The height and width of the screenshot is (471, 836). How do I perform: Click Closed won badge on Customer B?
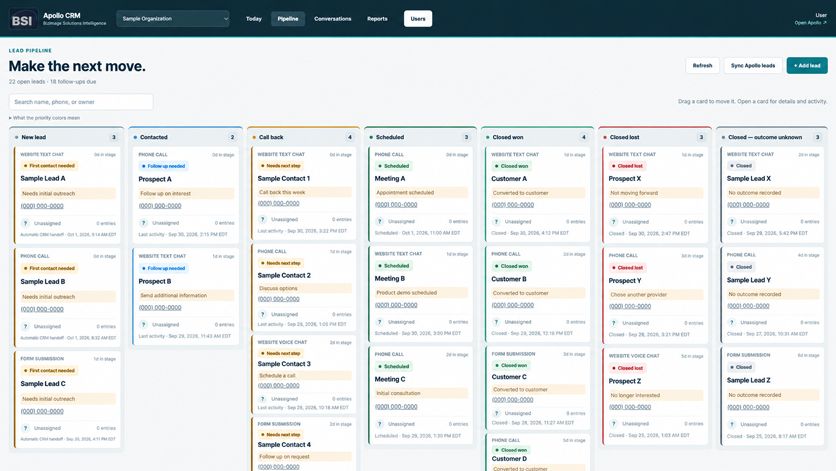pyautogui.click(x=511, y=266)
